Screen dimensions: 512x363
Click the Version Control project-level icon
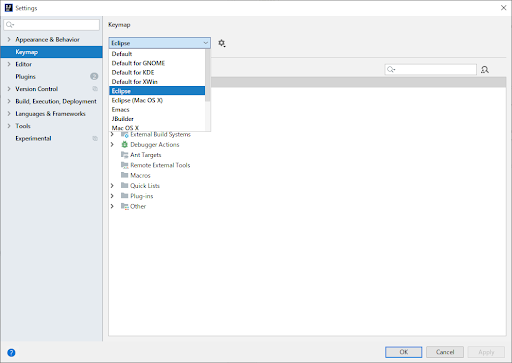95,89
